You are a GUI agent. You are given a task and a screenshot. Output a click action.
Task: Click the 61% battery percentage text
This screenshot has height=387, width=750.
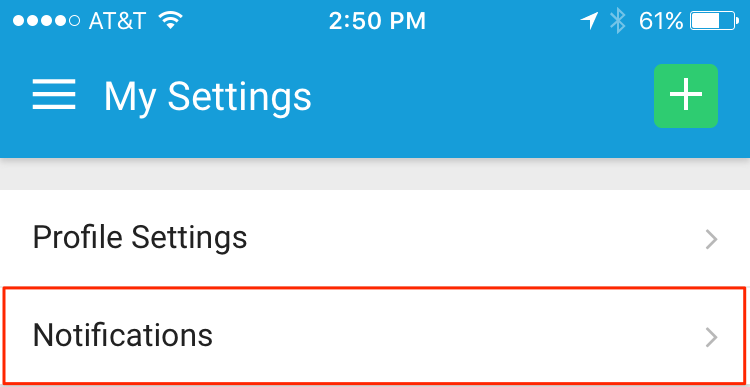[661, 21]
